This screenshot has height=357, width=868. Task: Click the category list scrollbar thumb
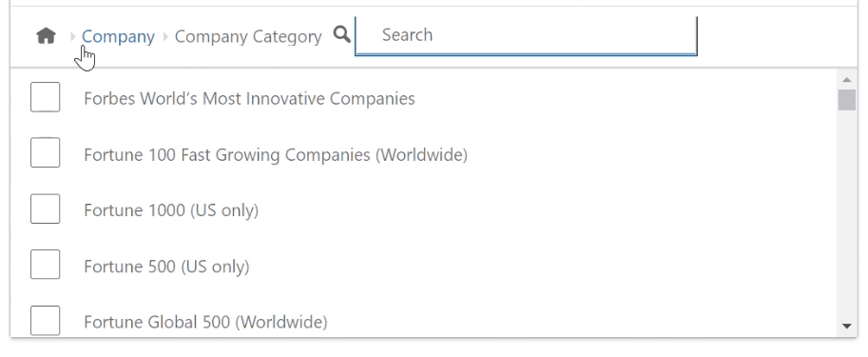click(846, 100)
